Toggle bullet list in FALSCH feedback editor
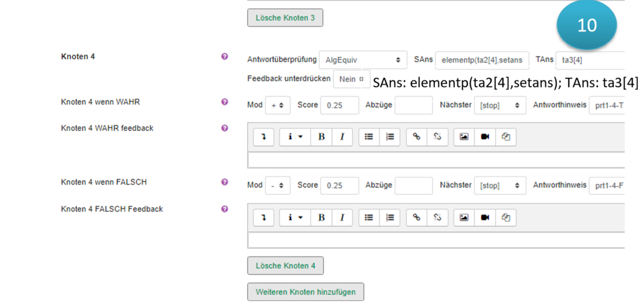 point(369,218)
